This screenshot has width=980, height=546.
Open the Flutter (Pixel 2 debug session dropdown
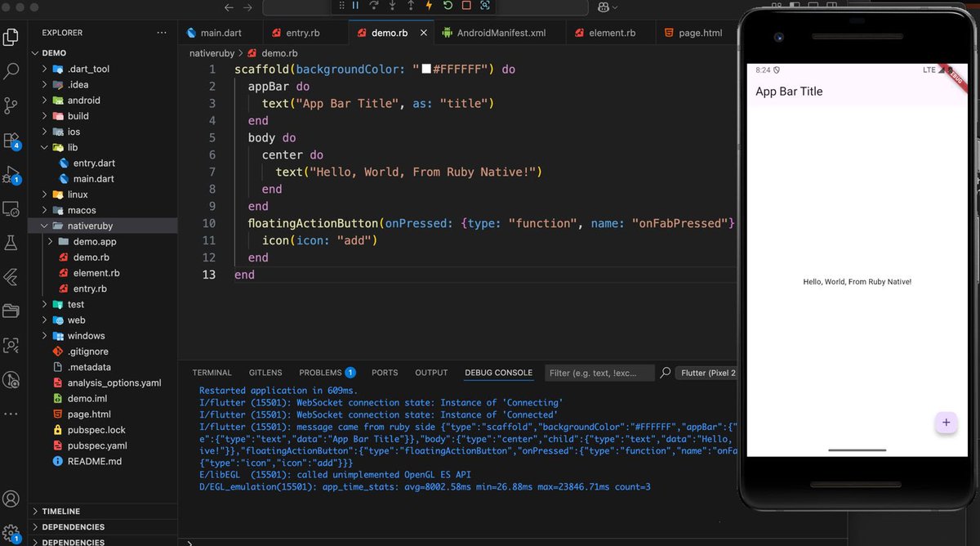707,373
